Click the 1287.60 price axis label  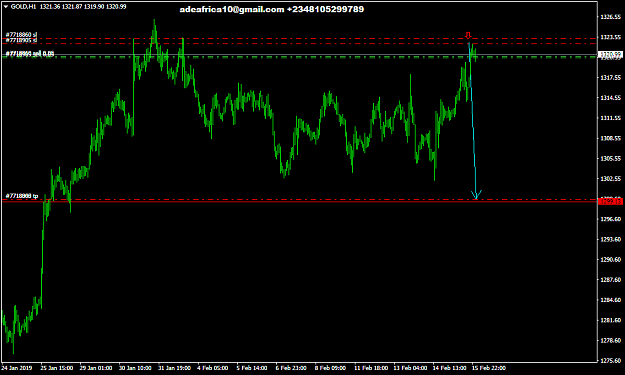click(611, 280)
